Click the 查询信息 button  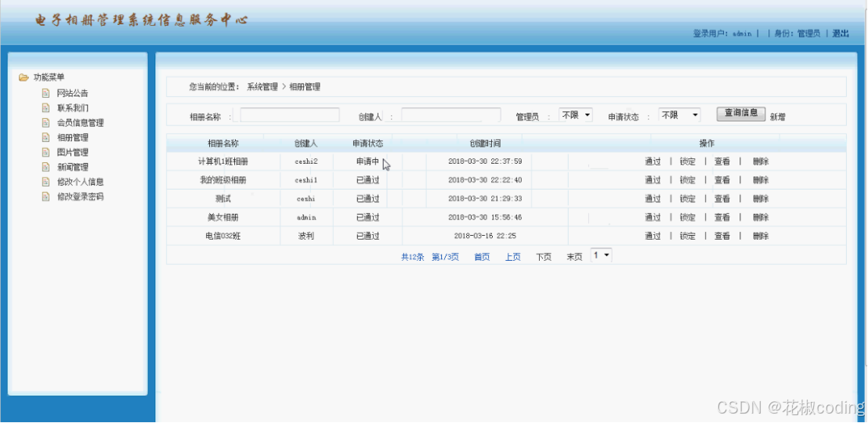pos(741,114)
